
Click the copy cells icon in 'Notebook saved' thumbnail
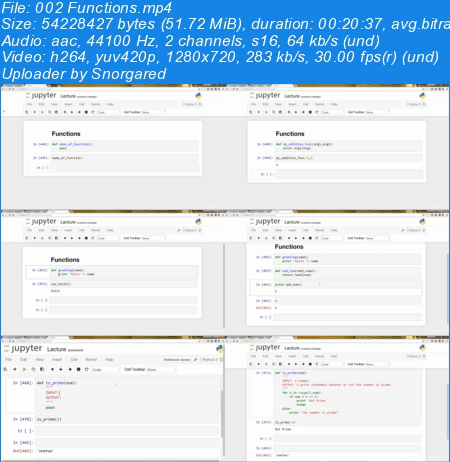pos(33,369)
